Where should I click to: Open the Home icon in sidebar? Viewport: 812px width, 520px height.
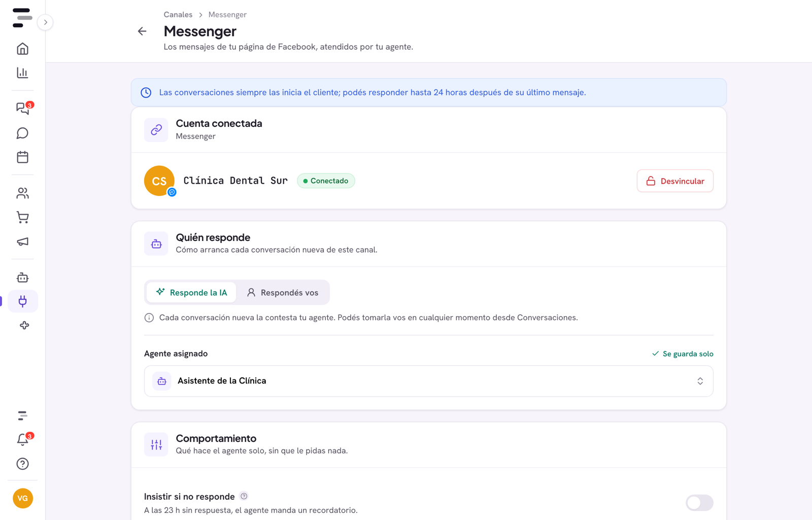coord(22,49)
